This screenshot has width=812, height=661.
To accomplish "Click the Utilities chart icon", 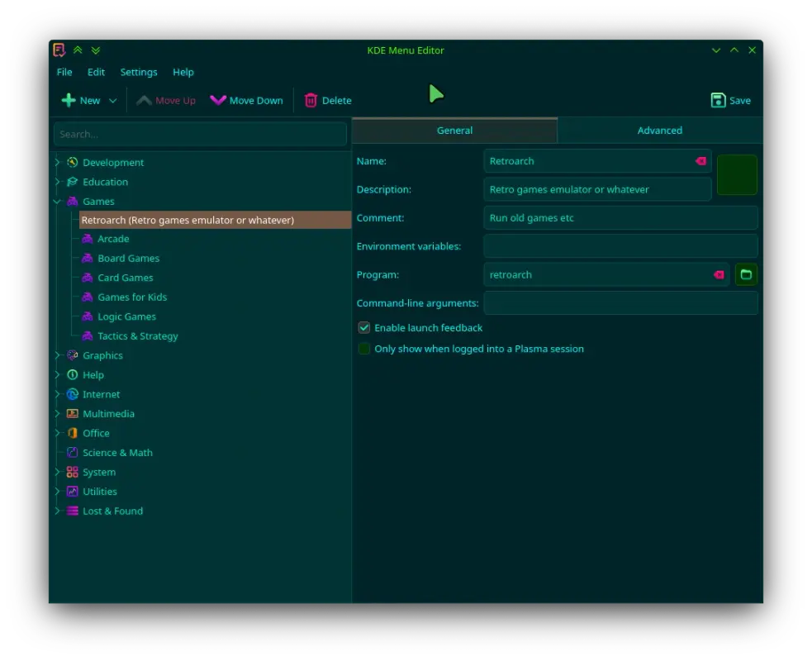I will (x=73, y=491).
